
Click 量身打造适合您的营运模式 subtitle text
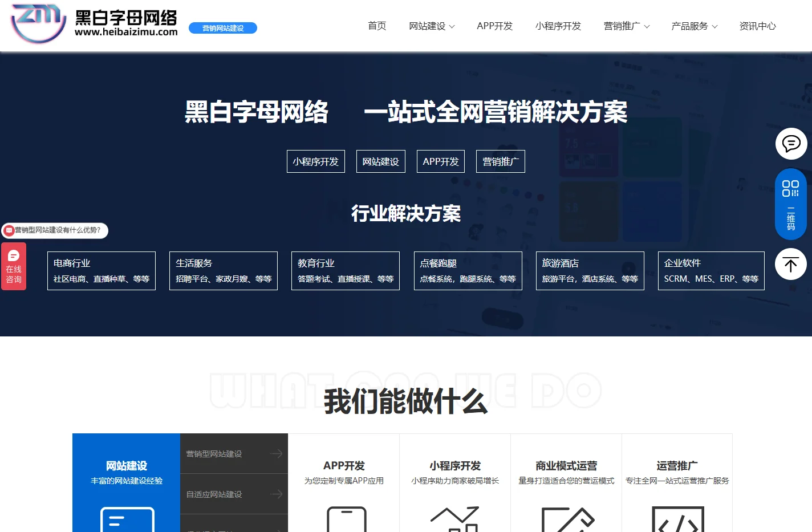point(566,481)
